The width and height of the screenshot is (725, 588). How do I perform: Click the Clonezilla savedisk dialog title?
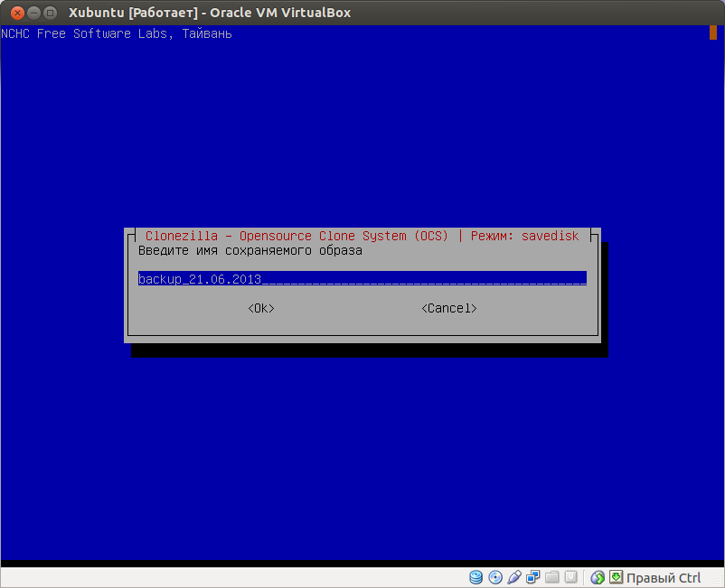tap(362, 236)
